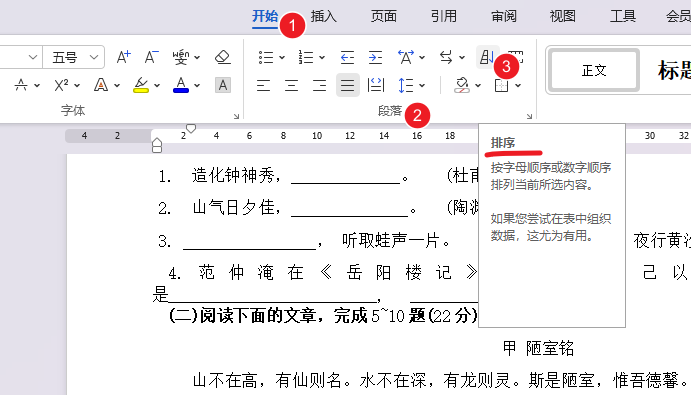Click the line spacing icon
691x395 pixels.
[405, 85]
